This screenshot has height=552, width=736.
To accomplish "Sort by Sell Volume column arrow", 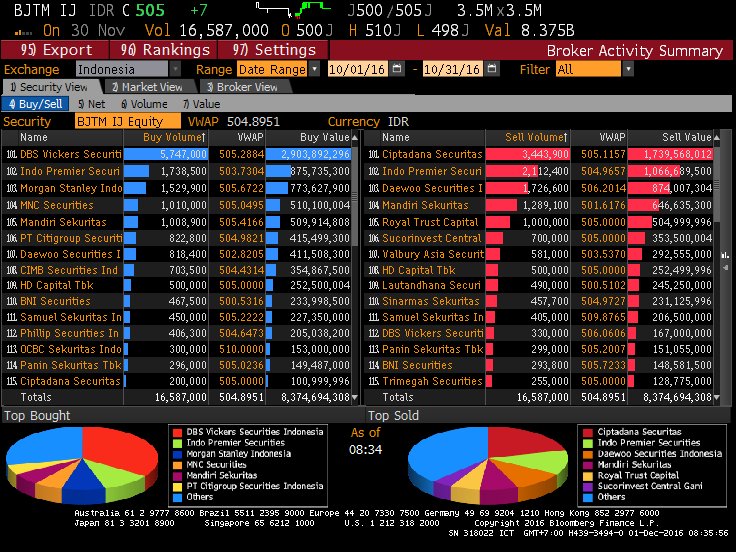I will click(565, 137).
